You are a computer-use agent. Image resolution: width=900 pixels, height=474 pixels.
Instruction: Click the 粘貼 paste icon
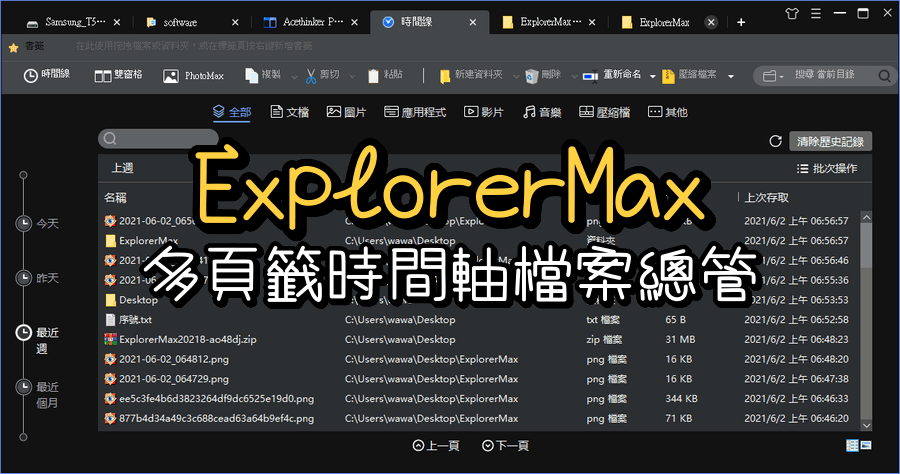[373, 76]
